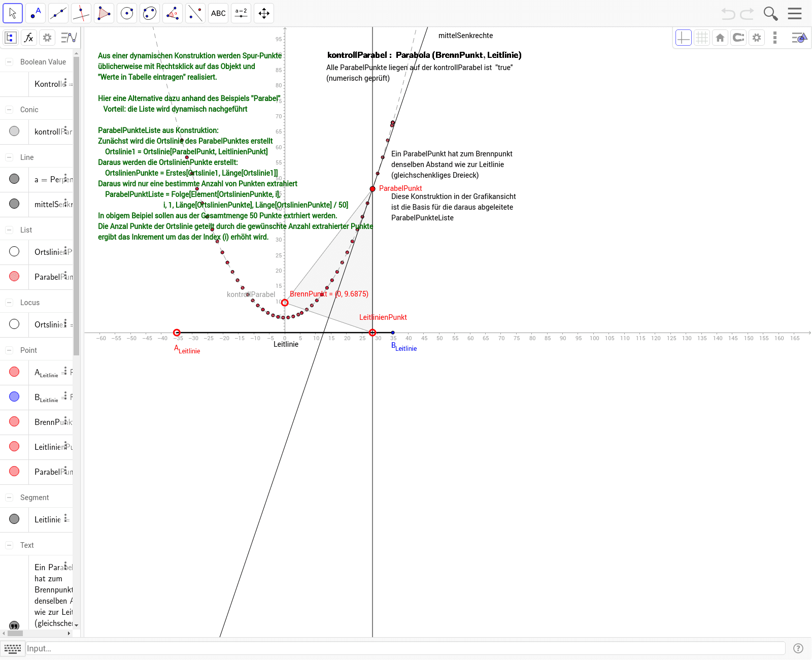Select the Move arrow tool
Image resolution: width=812 pixels, height=660 pixels.
pos(13,13)
